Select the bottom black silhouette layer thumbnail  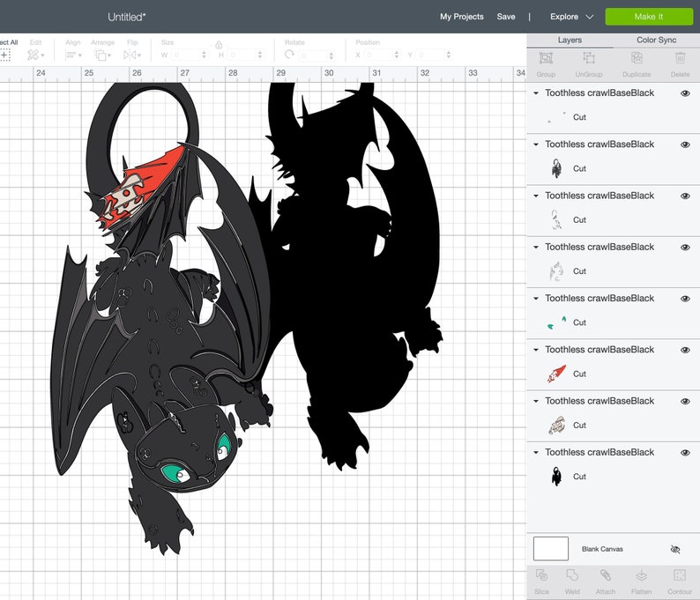556,477
